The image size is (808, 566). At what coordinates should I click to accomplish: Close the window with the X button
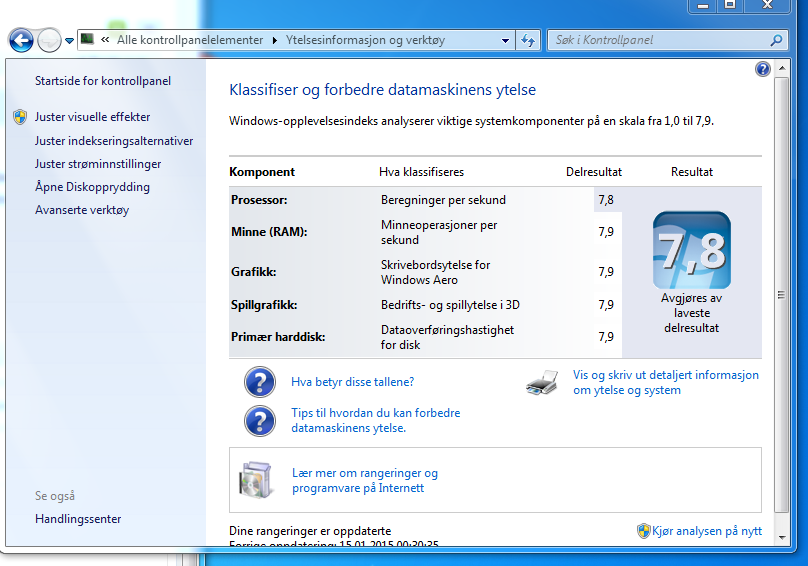(x=767, y=5)
